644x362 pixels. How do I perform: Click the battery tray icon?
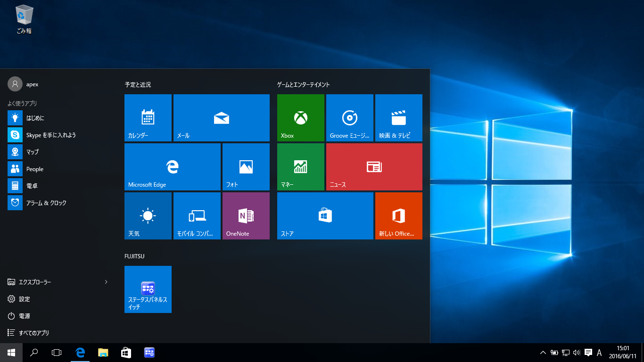click(554, 353)
